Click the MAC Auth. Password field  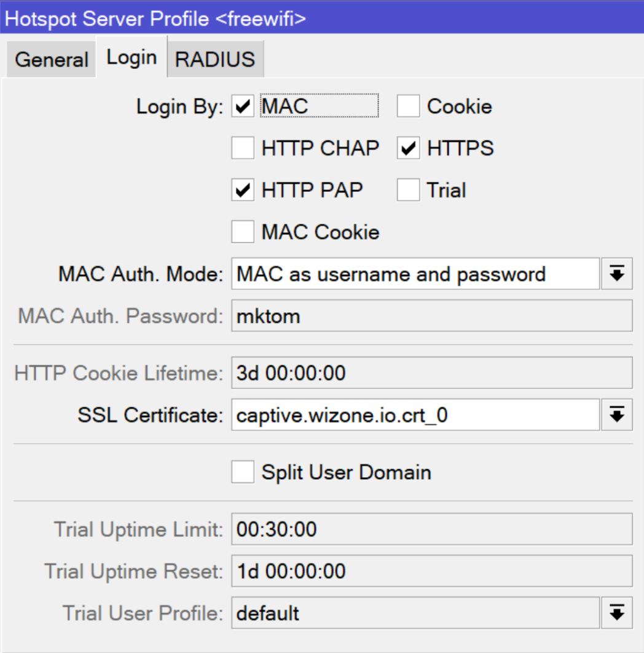[x=430, y=315]
